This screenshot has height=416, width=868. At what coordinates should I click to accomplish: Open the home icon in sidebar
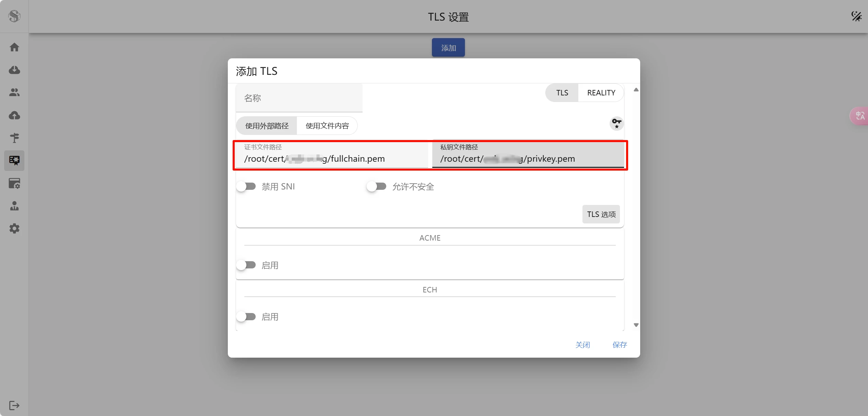click(x=14, y=47)
